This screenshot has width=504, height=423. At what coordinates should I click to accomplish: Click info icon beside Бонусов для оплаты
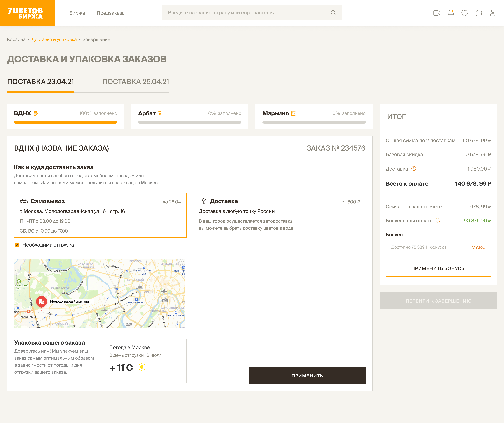[x=438, y=220]
